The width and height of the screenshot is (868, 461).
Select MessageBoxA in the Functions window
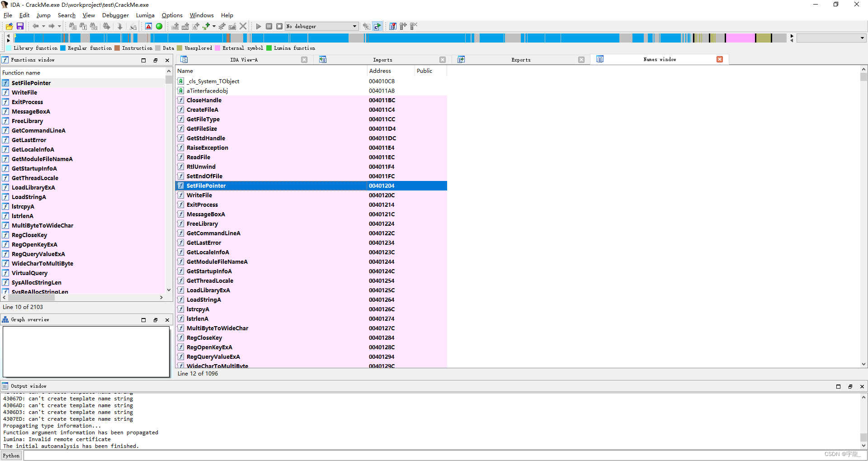point(83,111)
